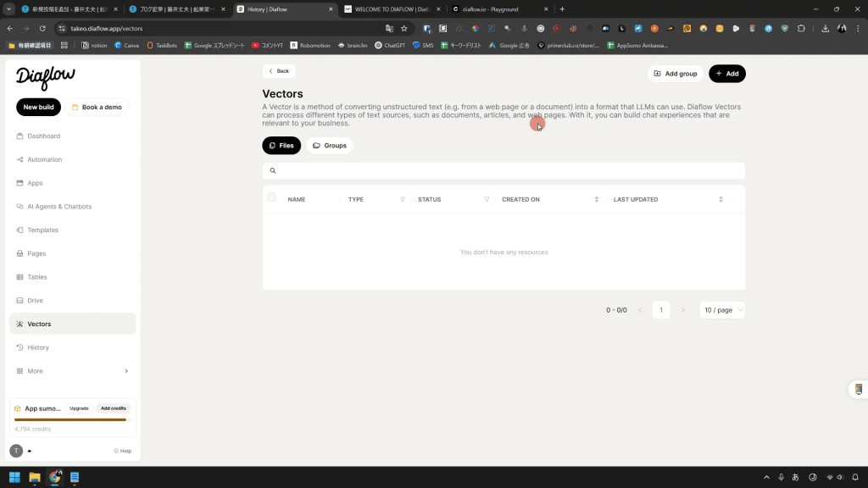868x488 pixels.
Task: Click the credits usage progress bar
Action: coord(73,420)
